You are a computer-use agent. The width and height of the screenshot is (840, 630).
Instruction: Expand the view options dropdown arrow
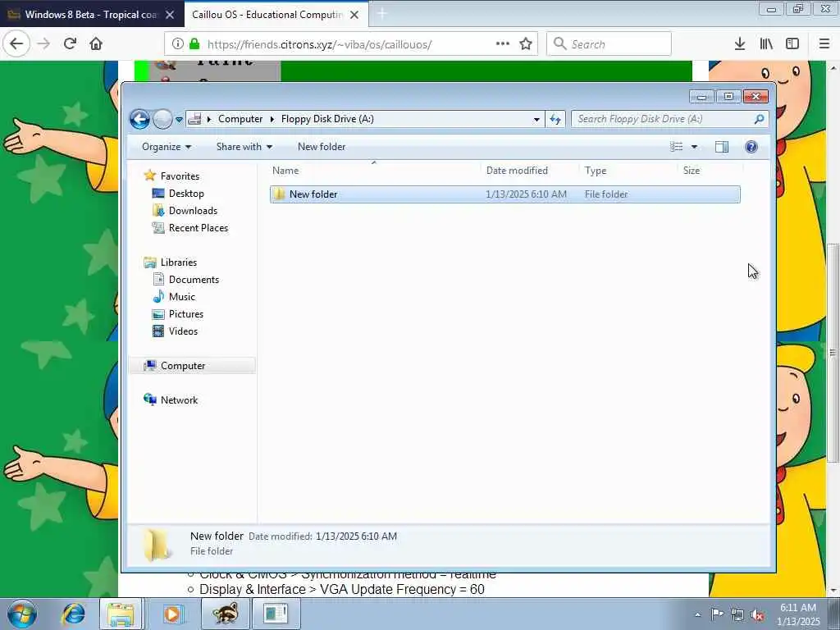click(x=694, y=147)
